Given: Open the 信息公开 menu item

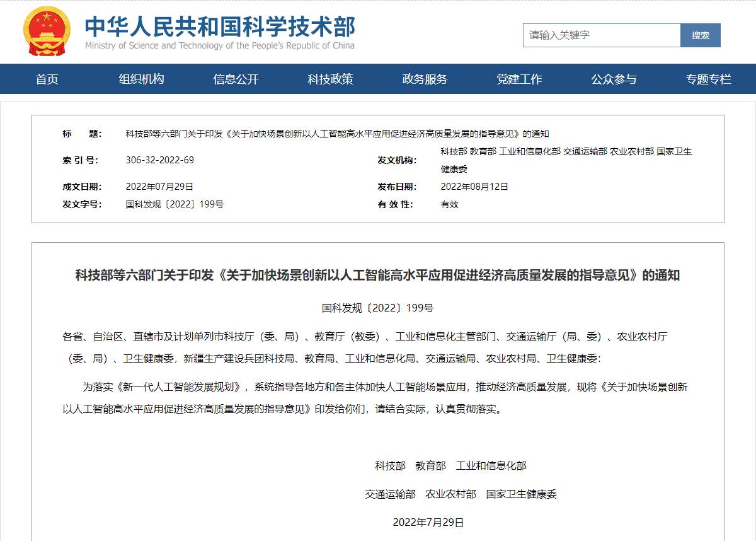Looking at the screenshot, I should tap(236, 79).
